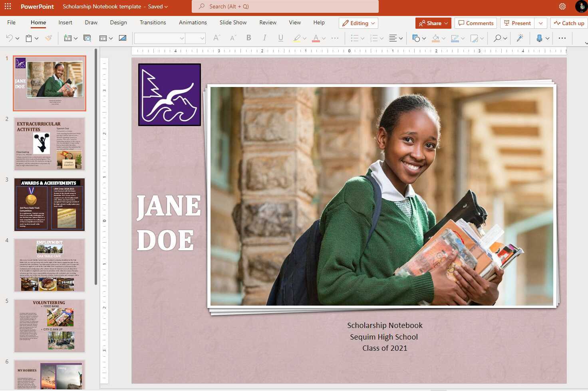Open the Slide Show menu tab
The height and width of the screenshot is (391, 588).
click(x=233, y=22)
